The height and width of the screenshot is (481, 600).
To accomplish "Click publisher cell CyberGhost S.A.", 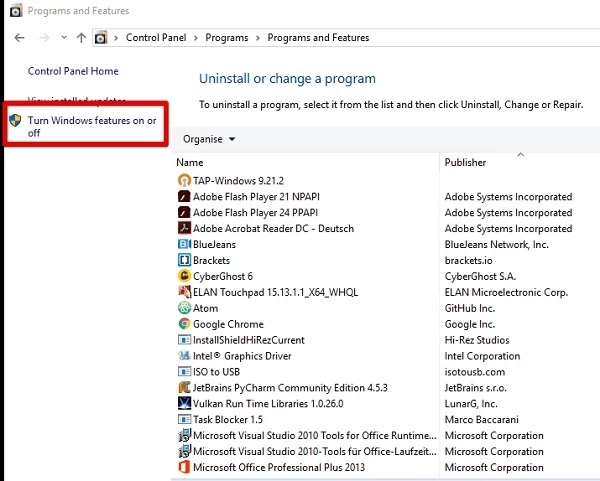I will [480, 276].
